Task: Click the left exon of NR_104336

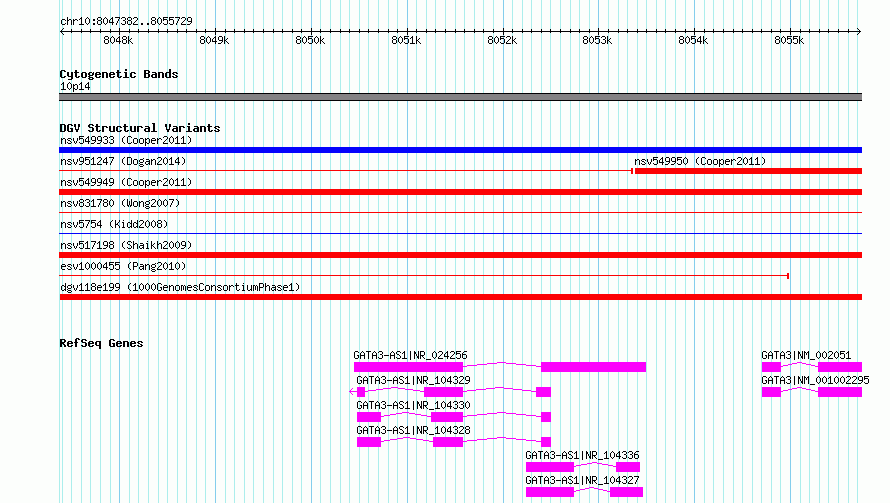Action: pyautogui.click(x=549, y=467)
